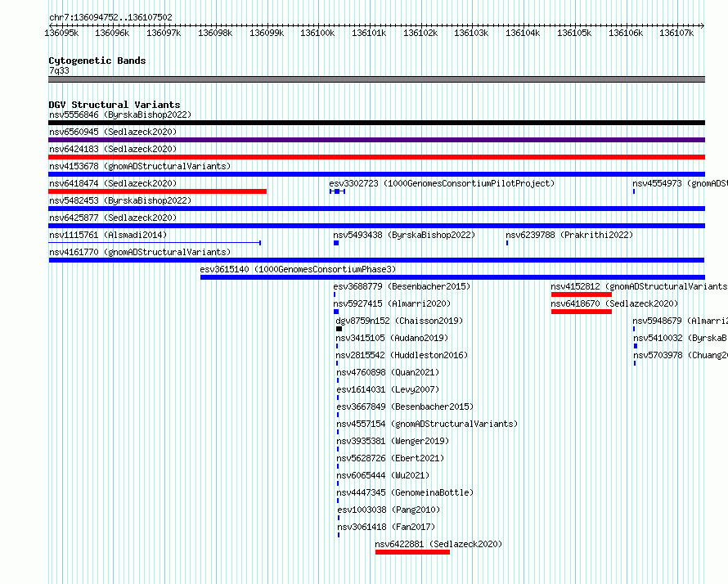728x584 pixels.
Task: Open nsv6425877 (Sedlazeck2020) label
Action: [113, 218]
